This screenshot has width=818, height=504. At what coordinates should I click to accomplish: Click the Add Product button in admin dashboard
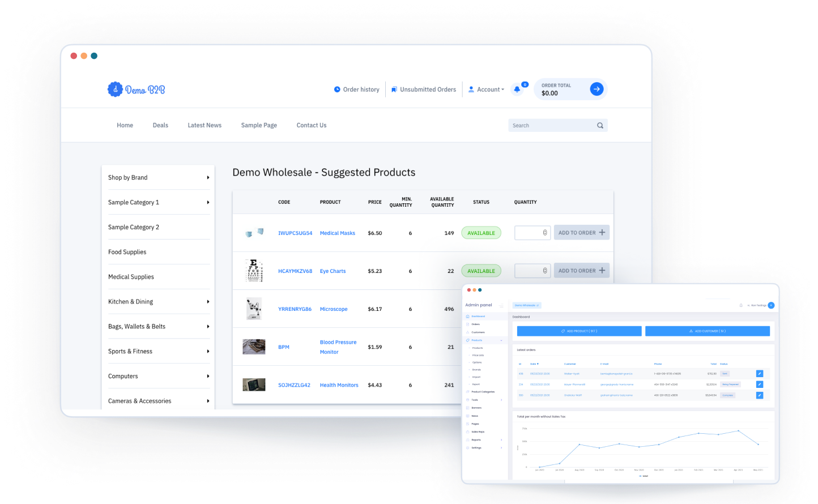coord(579,331)
